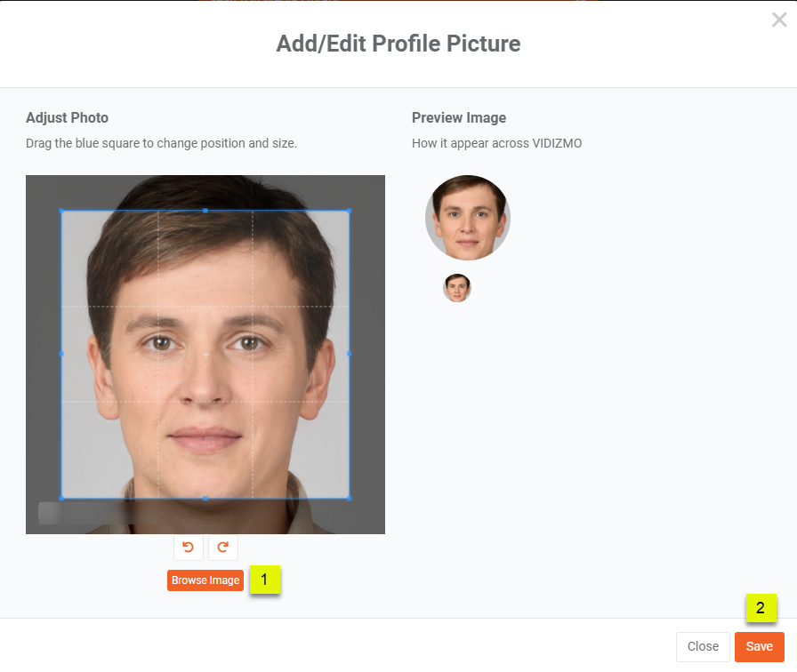The image size is (797, 672).
Task: Click yellow annotation marker number 2
Action: [x=761, y=608]
